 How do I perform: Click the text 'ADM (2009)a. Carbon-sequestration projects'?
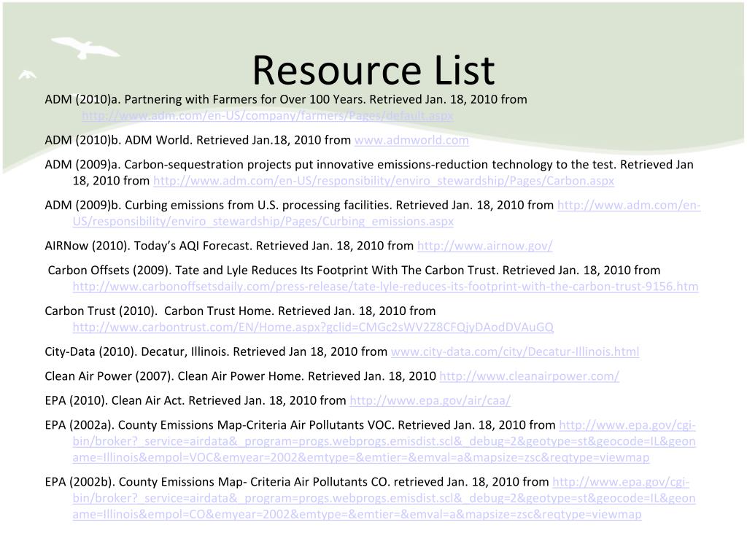point(168,165)
